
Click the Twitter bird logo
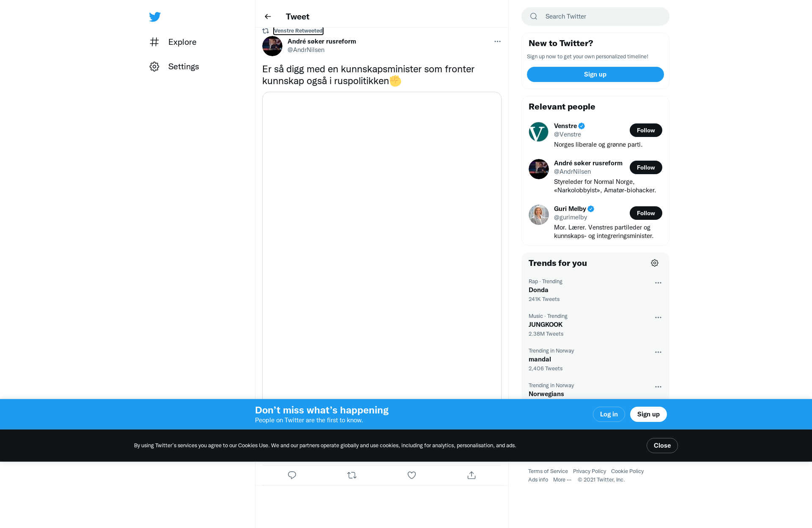(x=155, y=17)
